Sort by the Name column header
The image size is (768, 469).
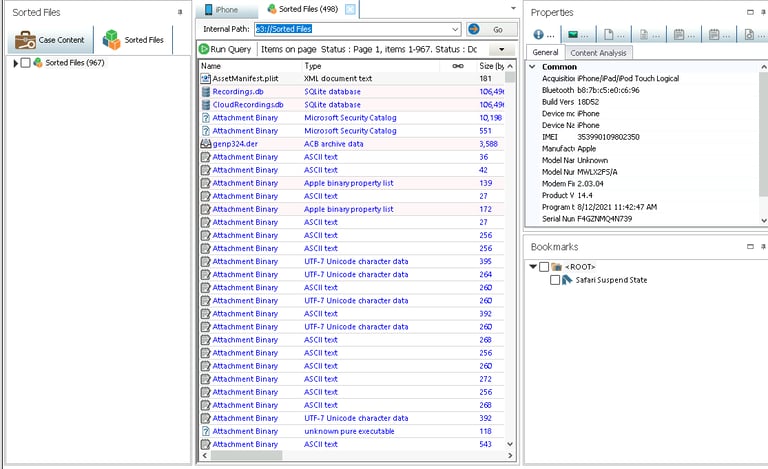pos(250,66)
